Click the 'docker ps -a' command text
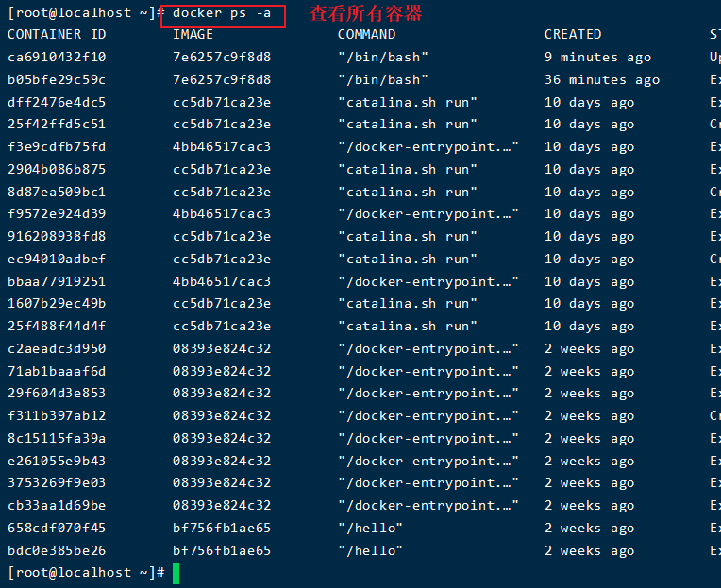 (222, 13)
